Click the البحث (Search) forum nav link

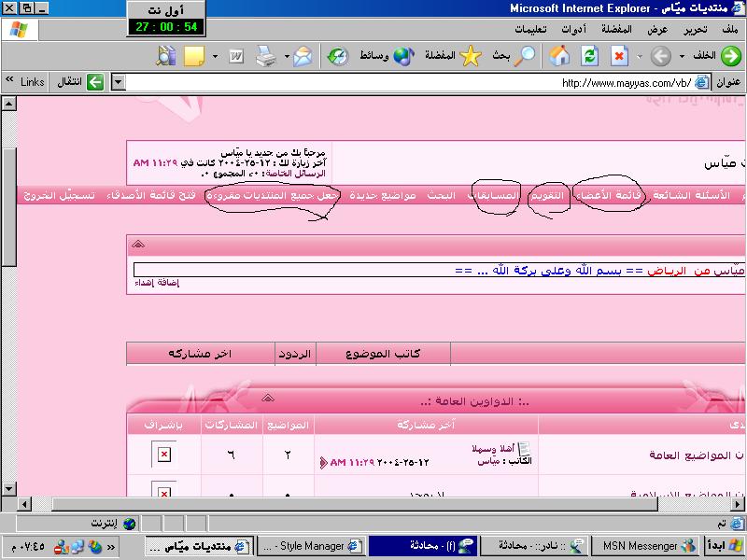pos(442,197)
